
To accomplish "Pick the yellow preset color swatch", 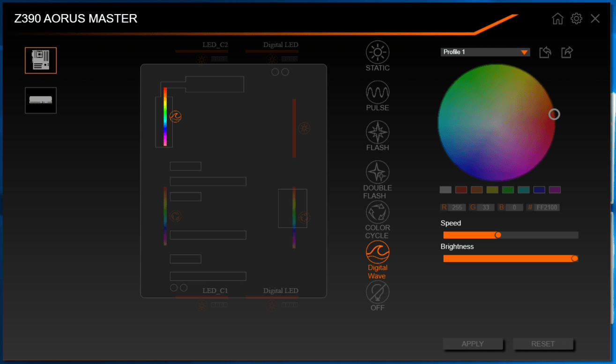I will 492,190.
